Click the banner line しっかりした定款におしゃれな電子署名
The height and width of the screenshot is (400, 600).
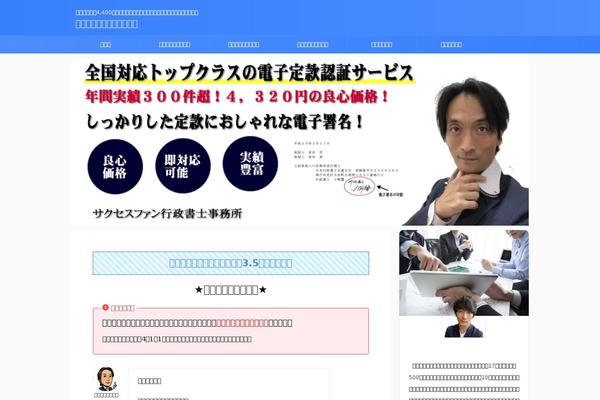coord(225,122)
